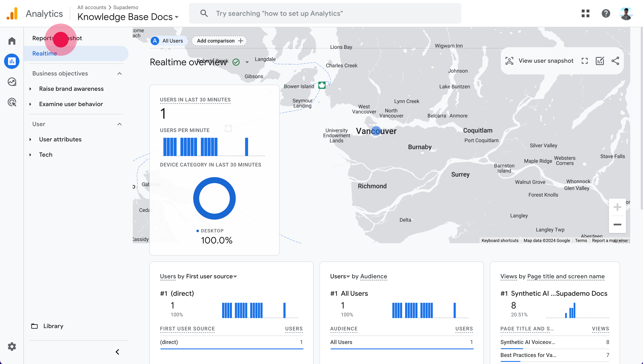Open the Library menu item
The image size is (643, 364).
click(53, 326)
